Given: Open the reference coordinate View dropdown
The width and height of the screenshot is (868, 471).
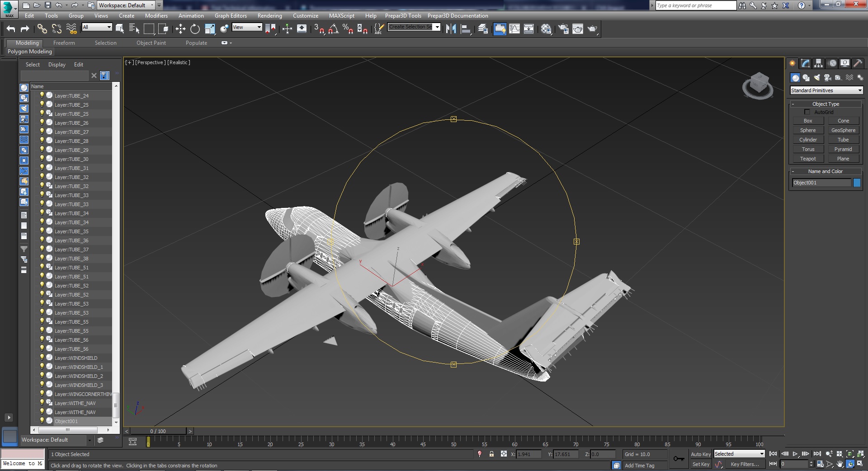Looking at the screenshot, I should tap(247, 27).
